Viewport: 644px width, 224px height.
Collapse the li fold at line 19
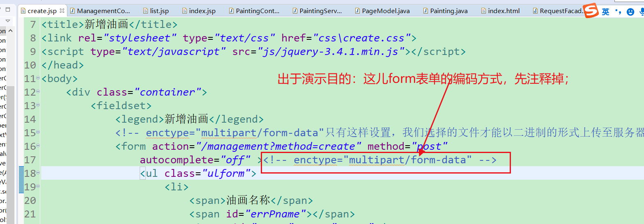click(38, 186)
